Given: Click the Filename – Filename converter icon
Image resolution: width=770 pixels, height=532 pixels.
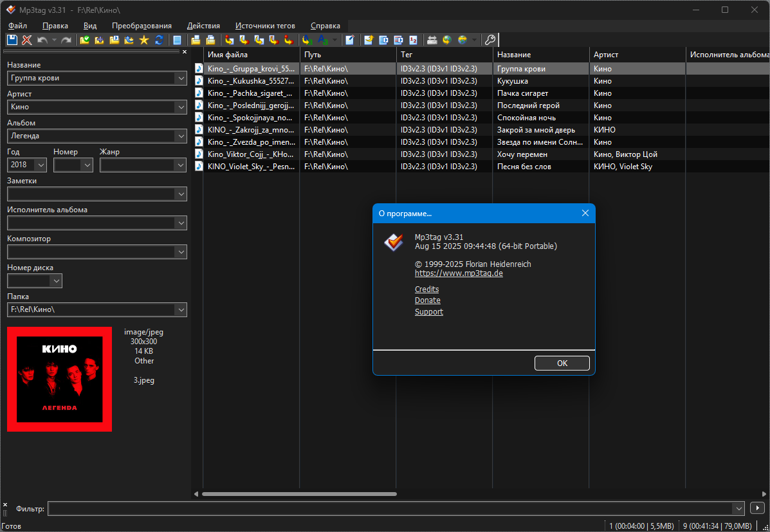Looking at the screenshot, I should point(259,41).
